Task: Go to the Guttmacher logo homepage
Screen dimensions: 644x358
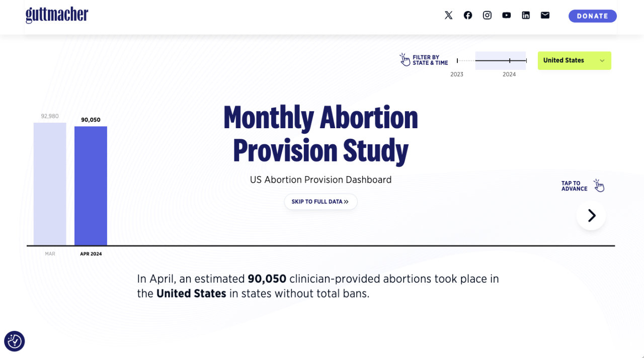Action: 57,15
